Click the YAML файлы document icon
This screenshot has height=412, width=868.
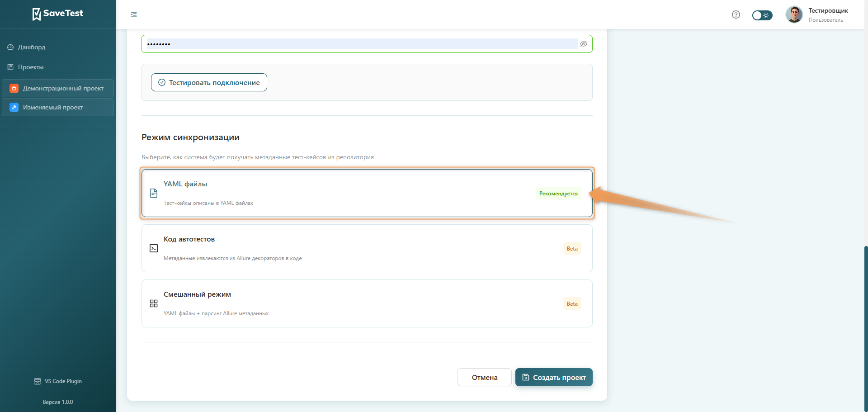coord(154,193)
